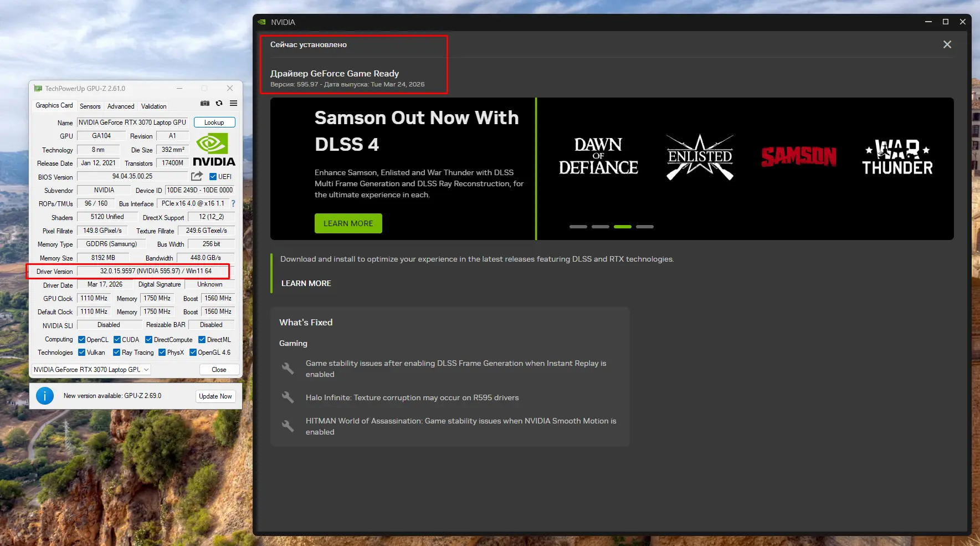Click the Resizable BAR 'Disabled' value
The height and width of the screenshot is (546, 980).
(x=211, y=325)
